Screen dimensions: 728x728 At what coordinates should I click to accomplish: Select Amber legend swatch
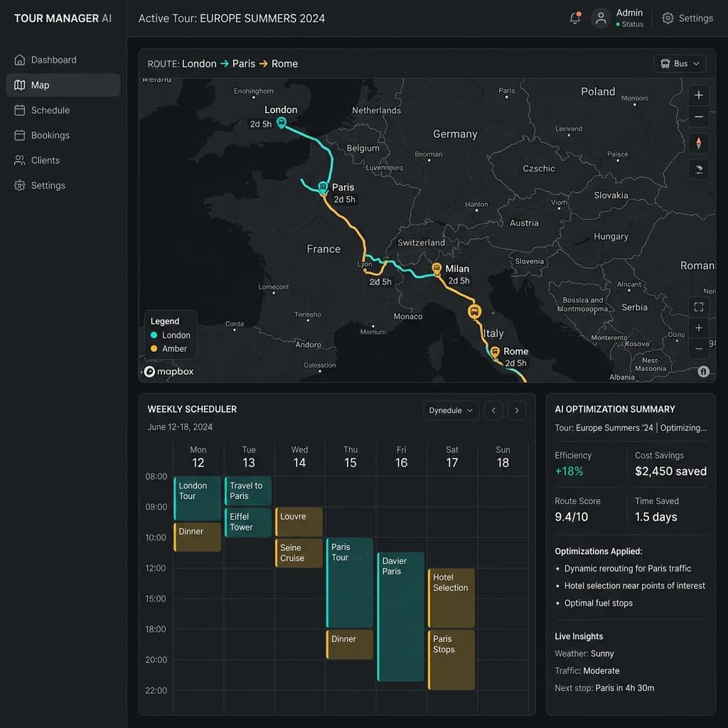[x=154, y=348]
